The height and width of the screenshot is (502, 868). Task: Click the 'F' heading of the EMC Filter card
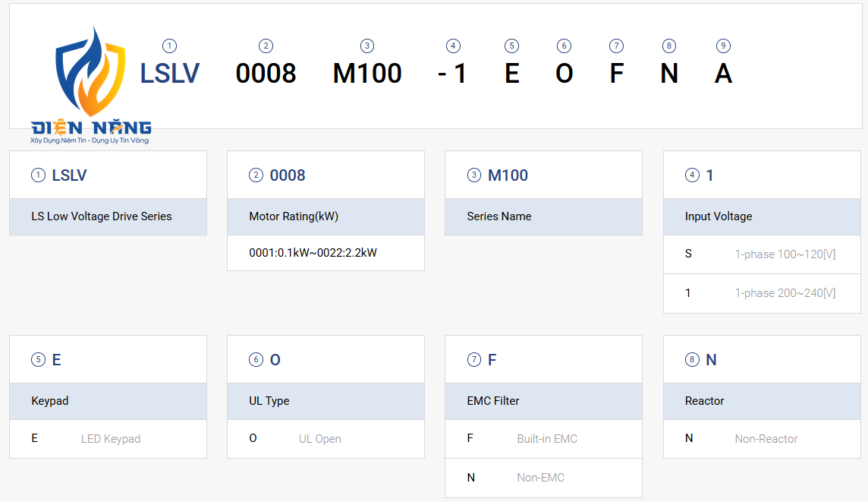click(492, 360)
